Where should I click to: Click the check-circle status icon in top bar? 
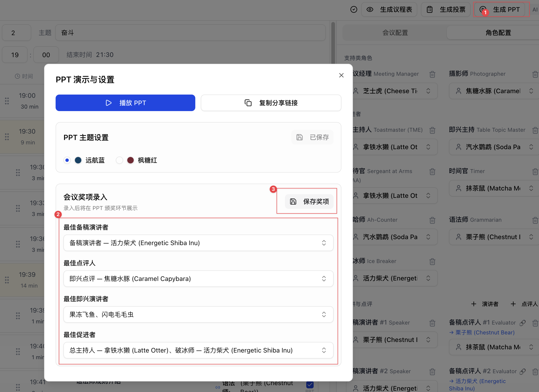[354, 9]
